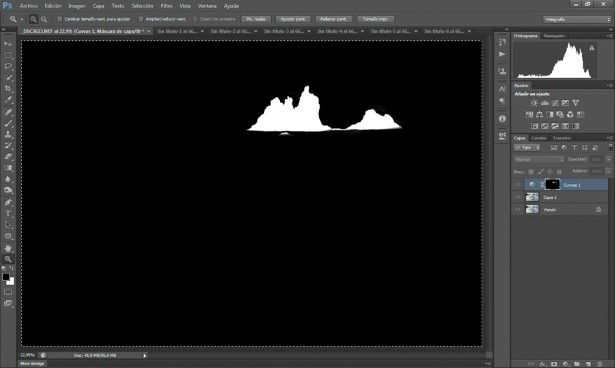The width and height of the screenshot is (615, 368).
Task: Select the Brush tool
Action: pyautogui.click(x=8, y=123)
